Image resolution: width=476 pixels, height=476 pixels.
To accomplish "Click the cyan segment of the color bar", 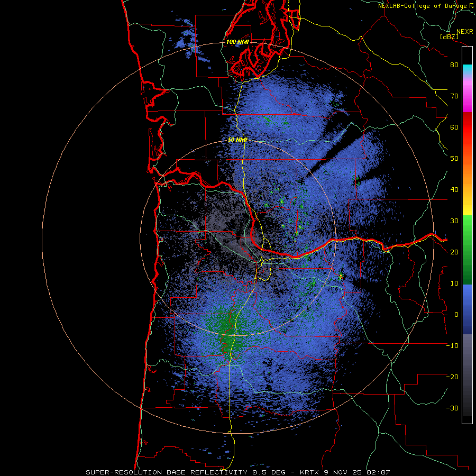I will [467, 70].
